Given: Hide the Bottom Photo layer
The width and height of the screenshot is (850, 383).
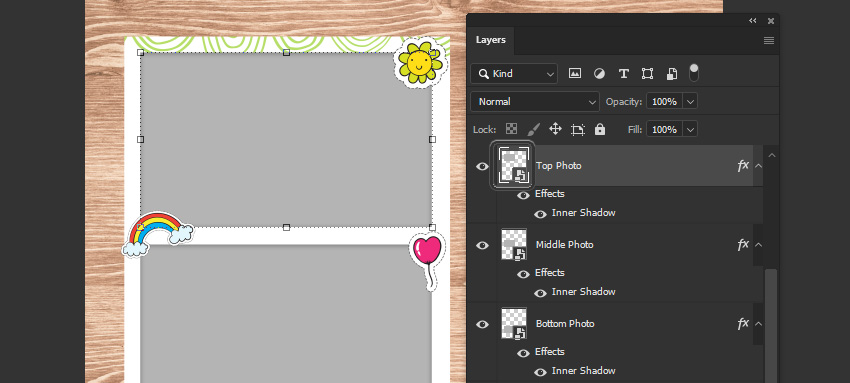Looking at the screenshot, I should [482, 324].
